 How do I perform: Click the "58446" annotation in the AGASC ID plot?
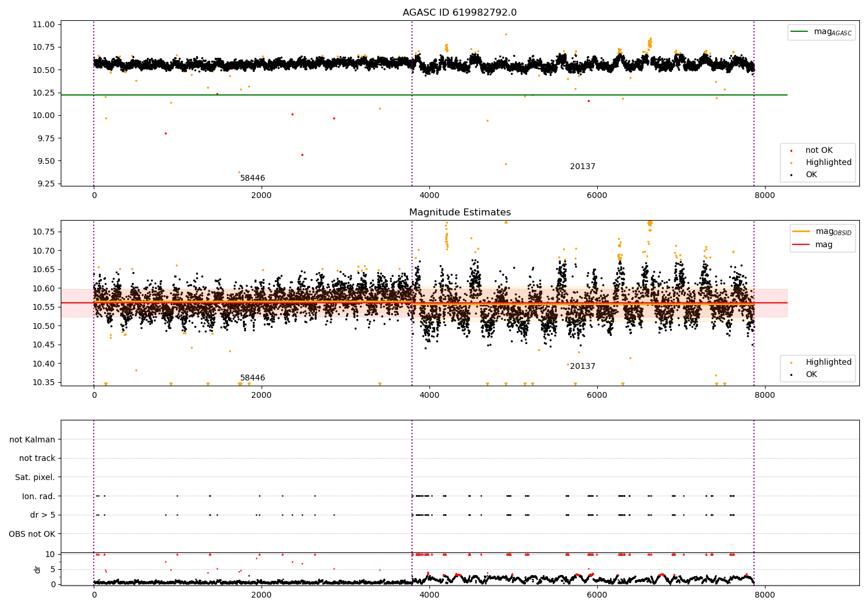tap(252, 178)
